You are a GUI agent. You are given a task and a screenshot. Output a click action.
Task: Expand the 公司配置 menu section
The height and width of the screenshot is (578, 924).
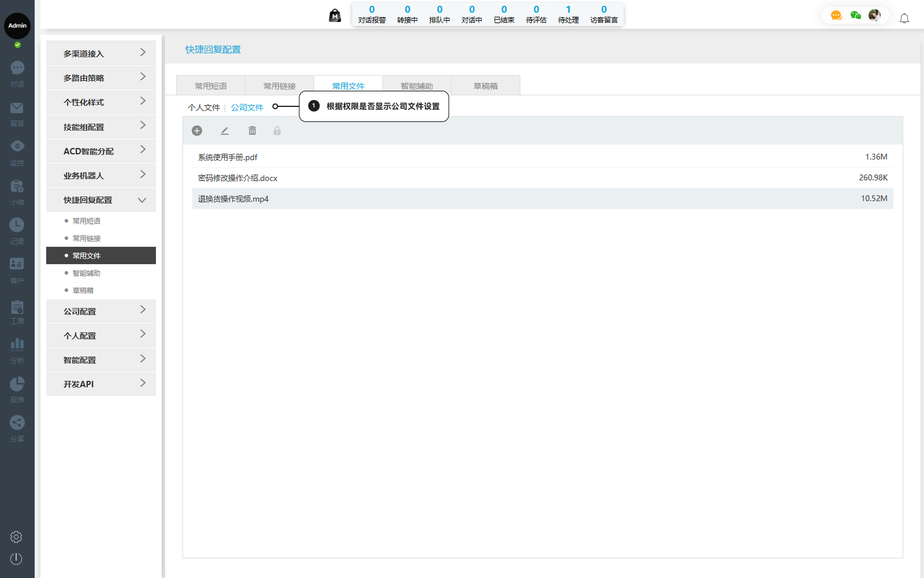click(101, 311)
